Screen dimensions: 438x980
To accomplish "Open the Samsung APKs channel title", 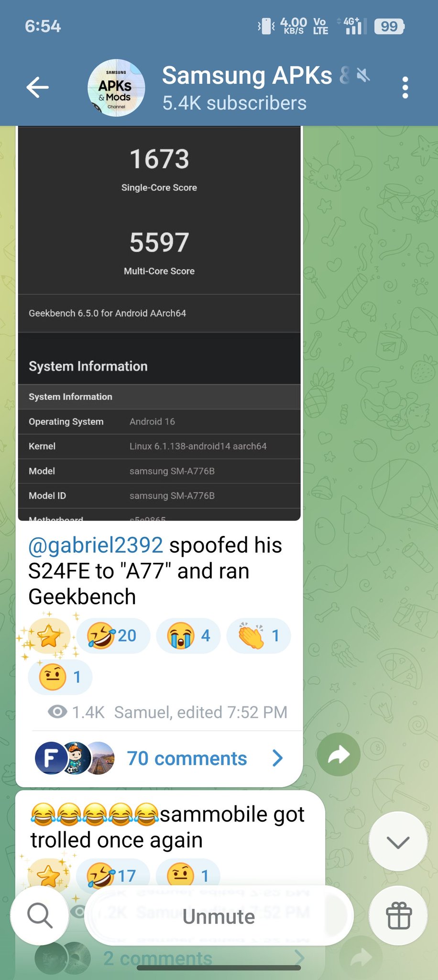I will click(247, 76).
